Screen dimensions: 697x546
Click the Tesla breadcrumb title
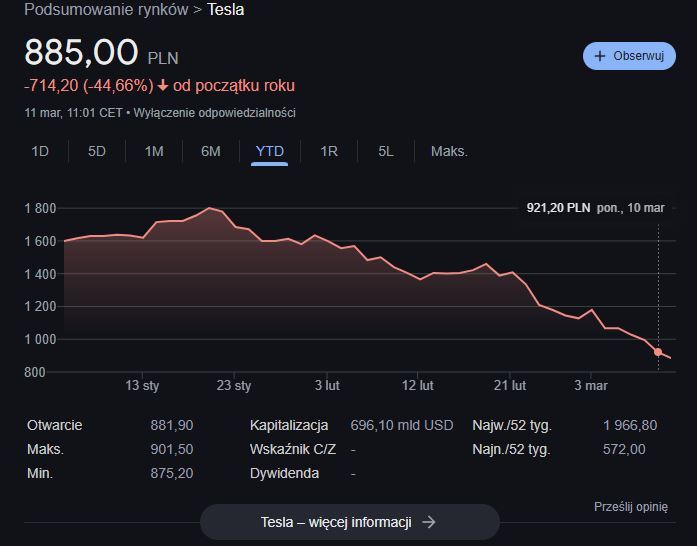coord(226,10)
